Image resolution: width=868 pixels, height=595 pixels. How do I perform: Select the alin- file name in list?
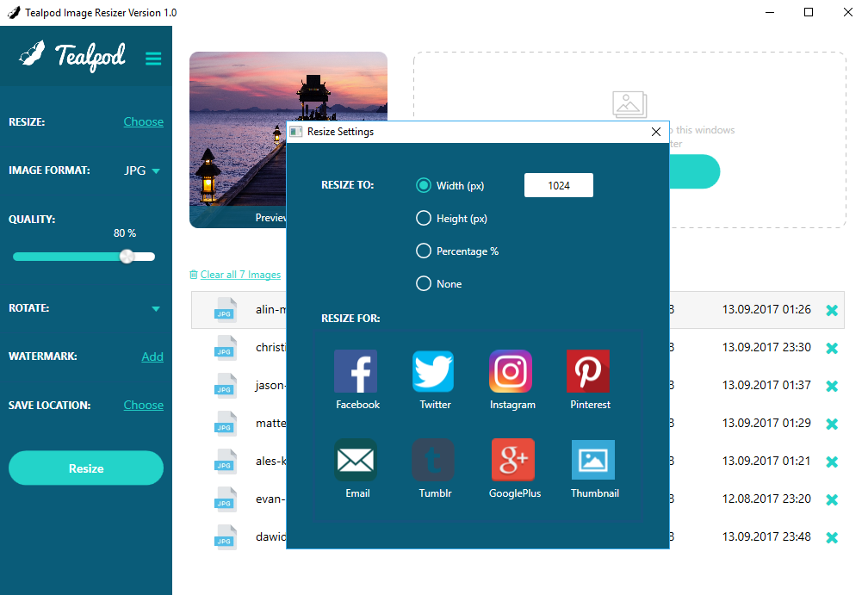[270, 309]
